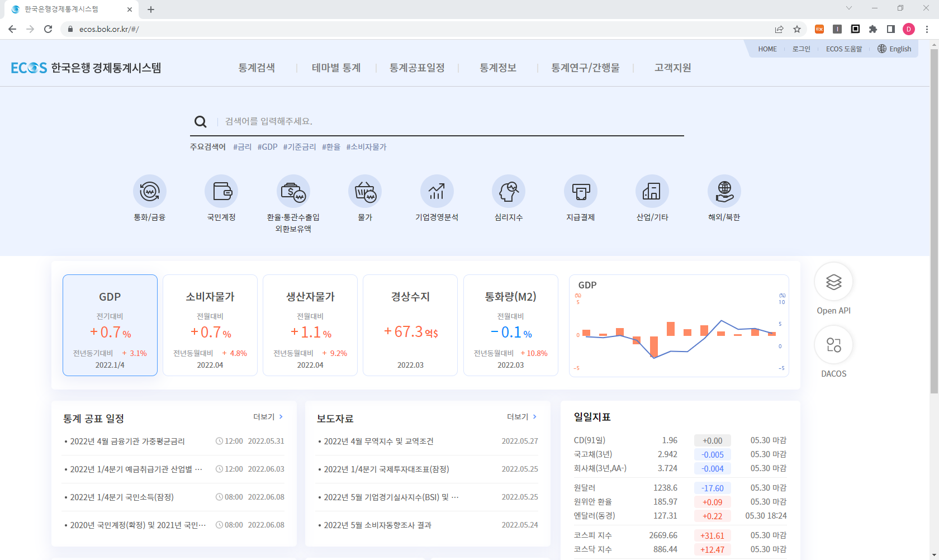Image resolution: width=939 pixels, height=560 pixels.
Task: Open the 산업/기타 building icon
Action: click(652, 192)
